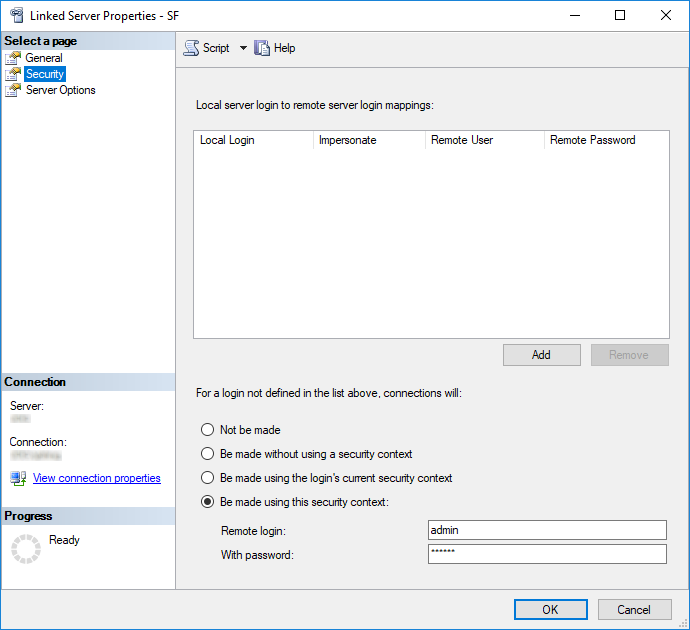Image resolution: width=690 pixels, height=630 pixels.
Task: Click the Server Options page icon
Action: [x=13, y=90]
